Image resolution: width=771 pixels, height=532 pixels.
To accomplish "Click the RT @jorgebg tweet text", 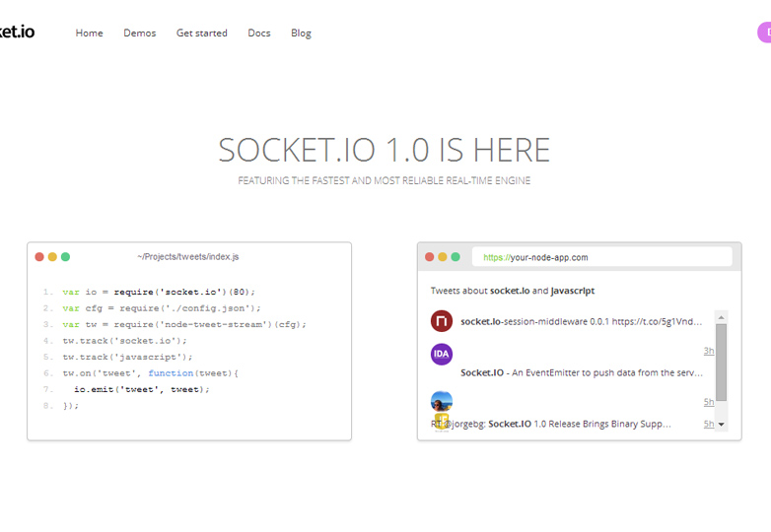I will (551, 424).
